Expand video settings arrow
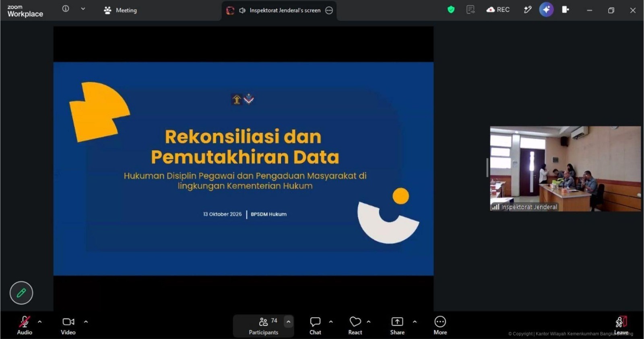Image resolution: width=644 pixels, height=339 pixels. 86,322
